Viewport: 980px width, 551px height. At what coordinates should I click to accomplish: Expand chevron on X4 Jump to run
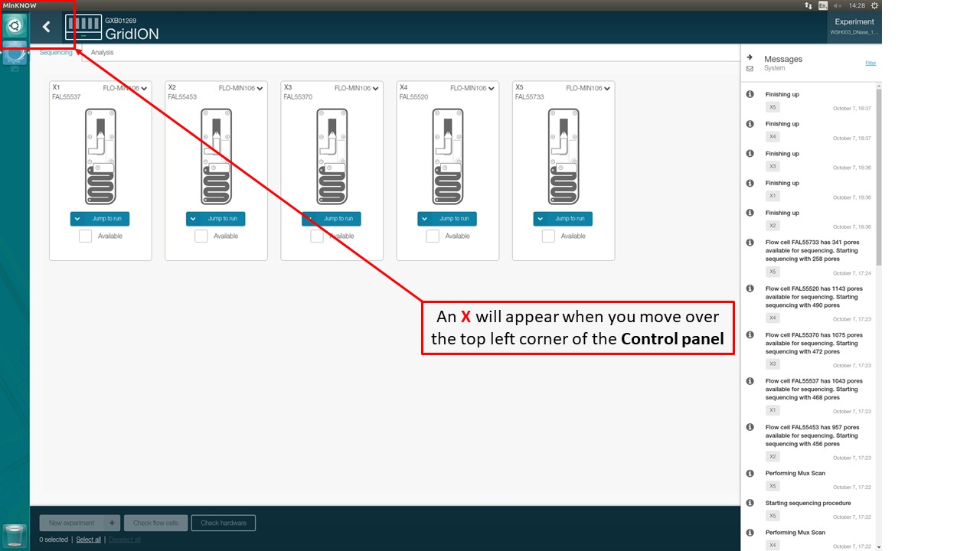(425, 218)
